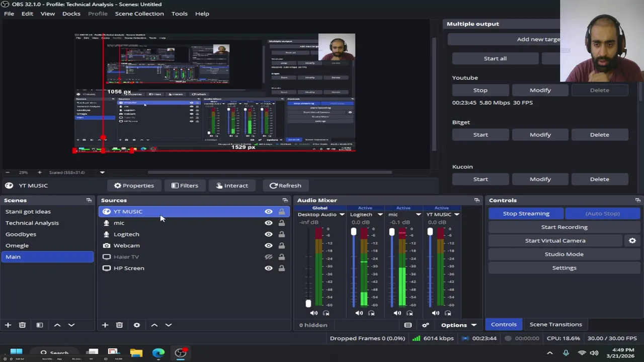
Task: Mute the YT MUSIC channel speaker icon
Action: 436,313
